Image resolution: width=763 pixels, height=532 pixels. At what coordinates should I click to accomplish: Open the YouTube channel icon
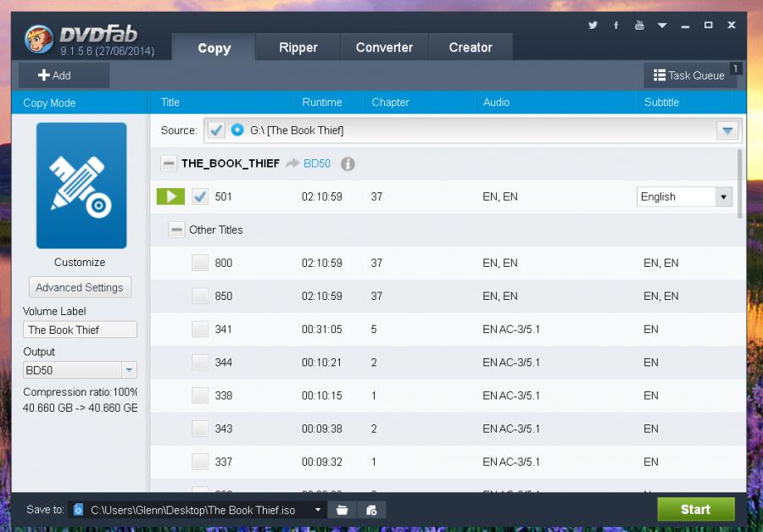639,25
